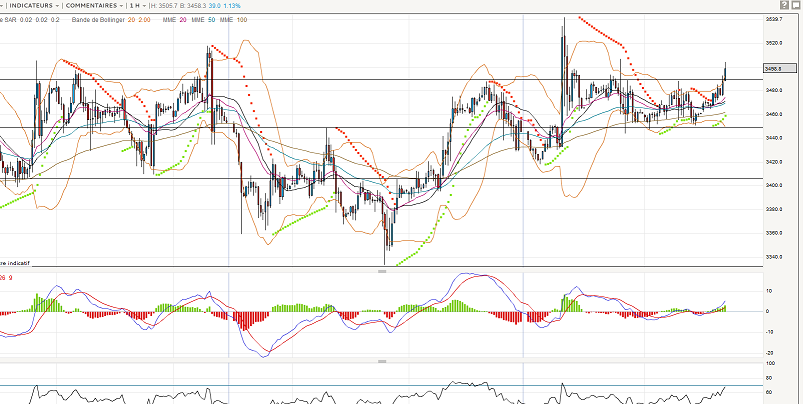This screenshot has width=807, height=404.
Task: Click the blue MME 50 period value
Action: click(213, 19)
